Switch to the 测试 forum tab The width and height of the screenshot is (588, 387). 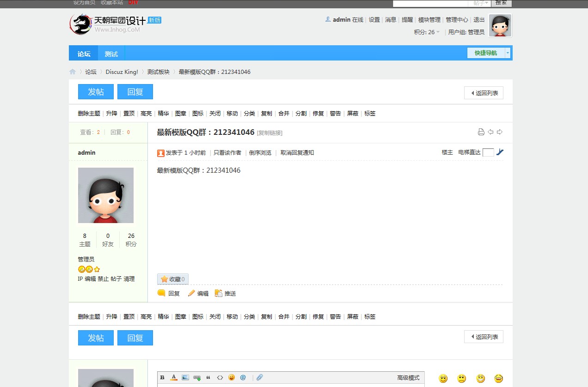click(111, 54)
